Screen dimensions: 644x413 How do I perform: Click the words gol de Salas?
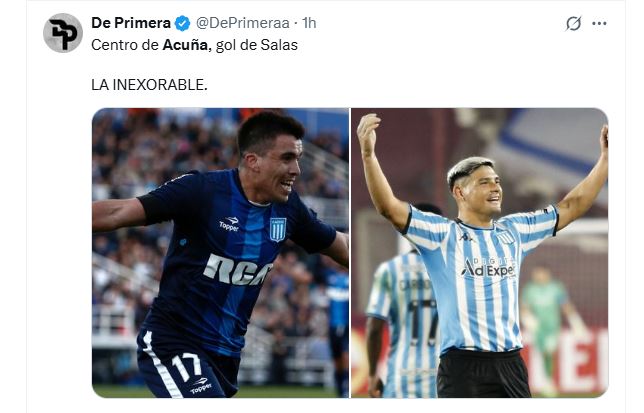click(x=257, y=45)
